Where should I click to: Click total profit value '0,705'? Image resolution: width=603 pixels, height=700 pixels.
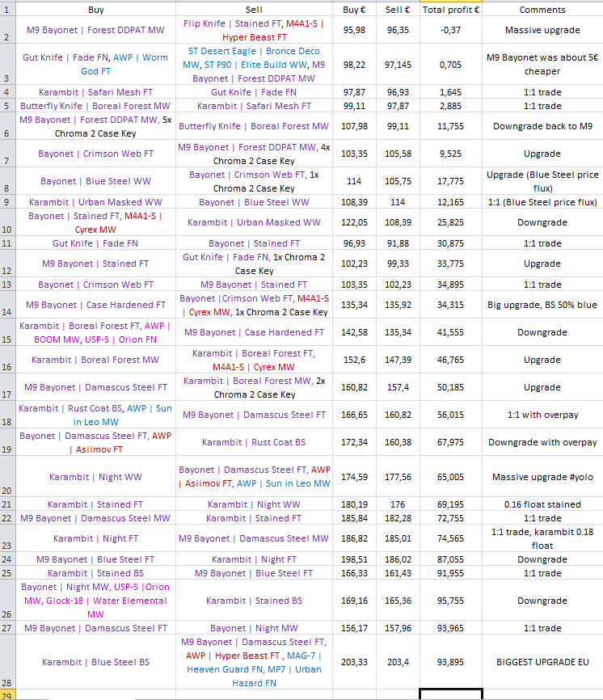tap(451, 65)
